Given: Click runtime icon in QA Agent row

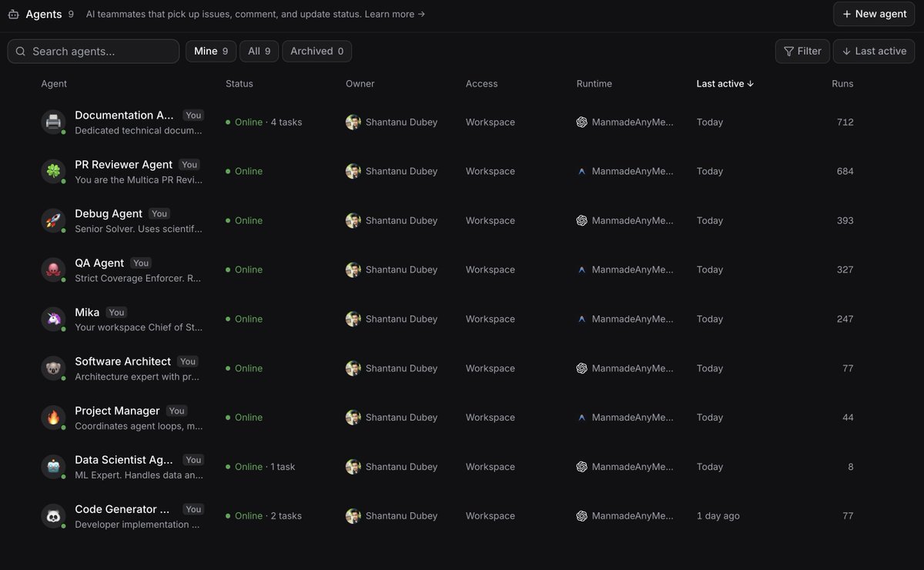Looking at the screenshot, I should (582, 270).
